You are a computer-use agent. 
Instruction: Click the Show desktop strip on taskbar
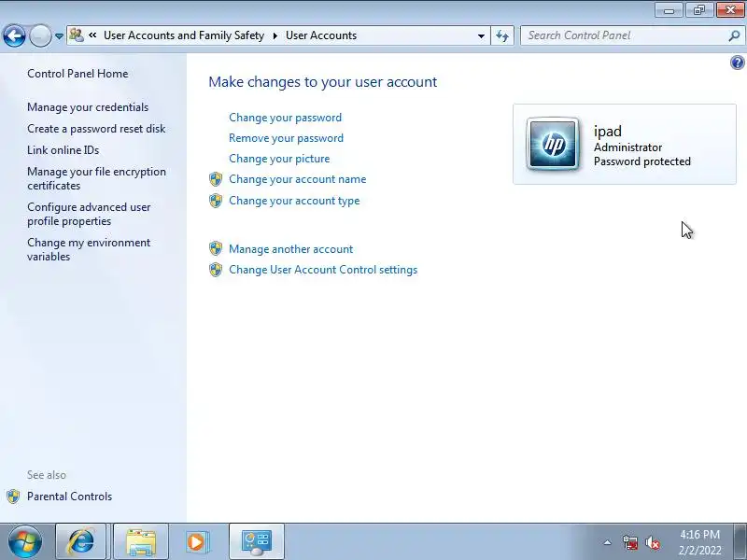pyautogui.click(x=740, y=541)
